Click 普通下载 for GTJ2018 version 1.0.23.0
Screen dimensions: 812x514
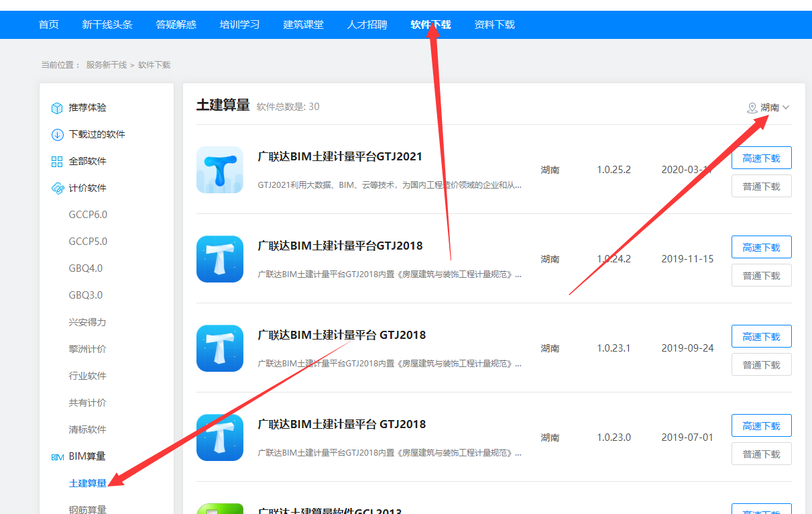click(x=762, y=454)
